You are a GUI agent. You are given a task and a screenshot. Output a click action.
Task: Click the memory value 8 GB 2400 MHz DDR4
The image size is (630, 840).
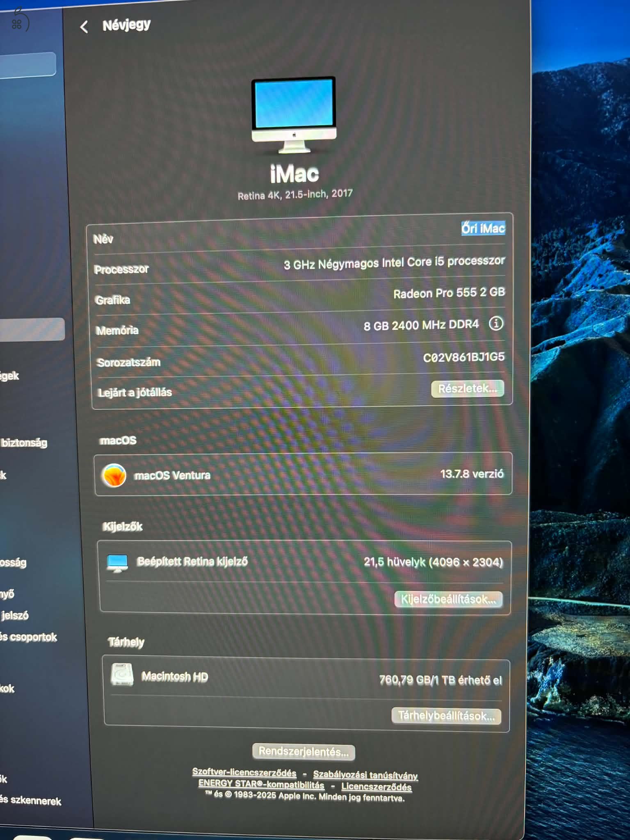[x=421, y=325]
